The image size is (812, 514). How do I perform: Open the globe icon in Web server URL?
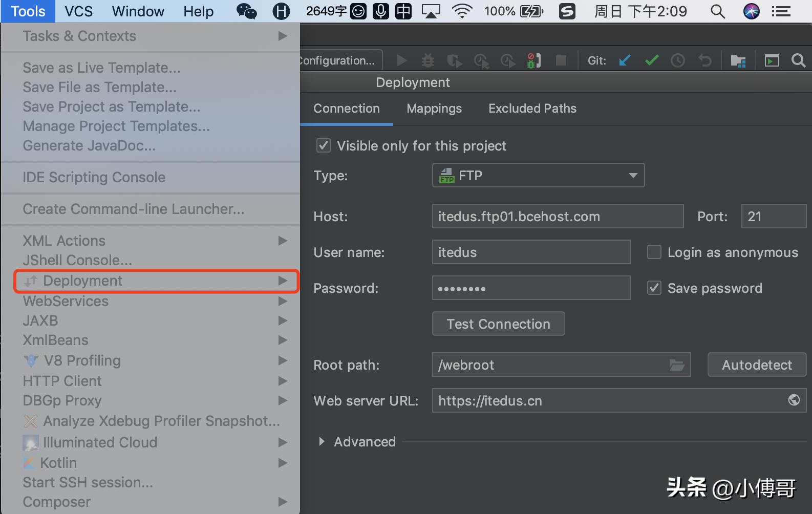coord(794,400)
